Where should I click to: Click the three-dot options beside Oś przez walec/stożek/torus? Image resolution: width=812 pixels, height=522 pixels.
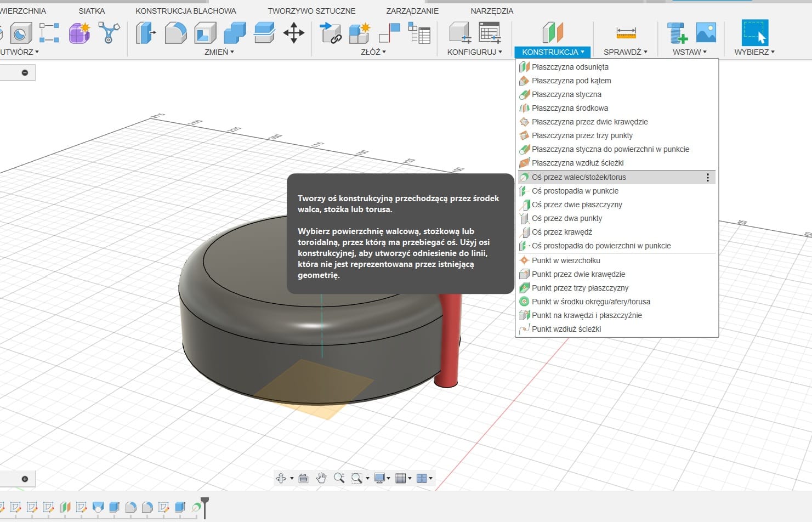click(708, 178)
